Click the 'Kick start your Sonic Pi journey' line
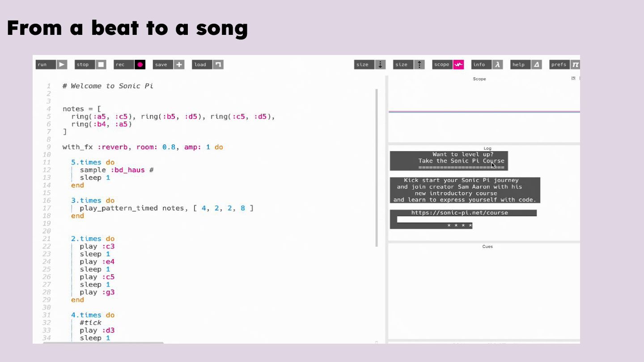Image resolution: width=644 pixels, height=362 pixels. point(461,180)
